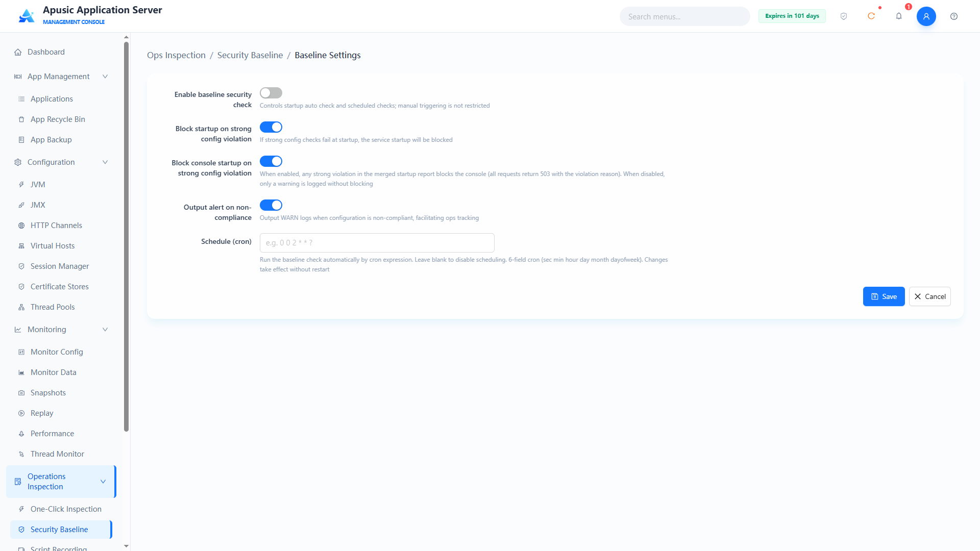Toggle Block startup on strong config violation

pyautogui.click(x=271, y=127)
